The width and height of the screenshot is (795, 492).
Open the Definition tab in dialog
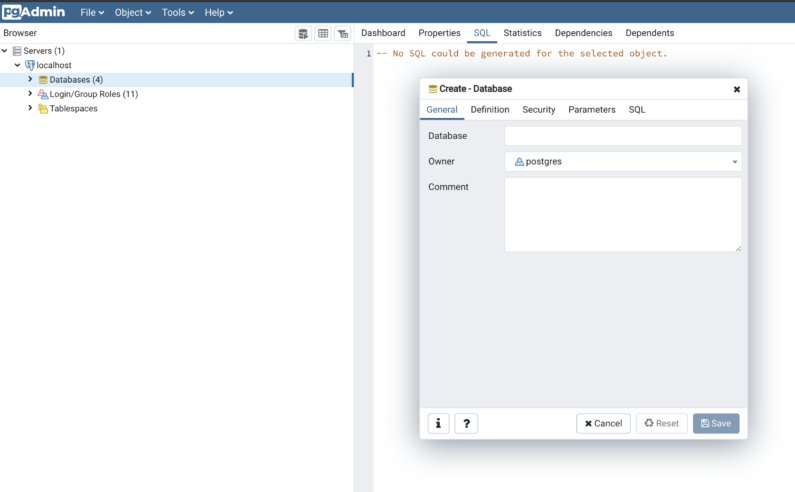(x=490, y=110)
